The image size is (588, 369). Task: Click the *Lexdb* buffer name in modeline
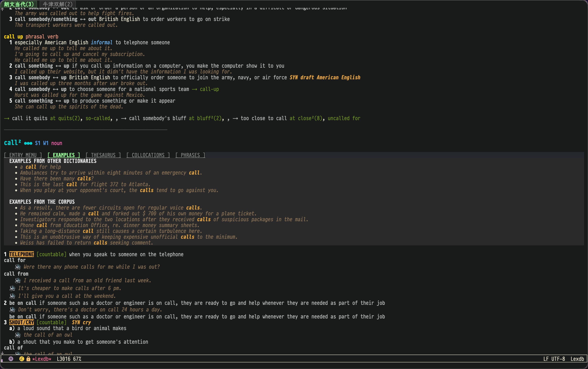click(x=42, y=359)
